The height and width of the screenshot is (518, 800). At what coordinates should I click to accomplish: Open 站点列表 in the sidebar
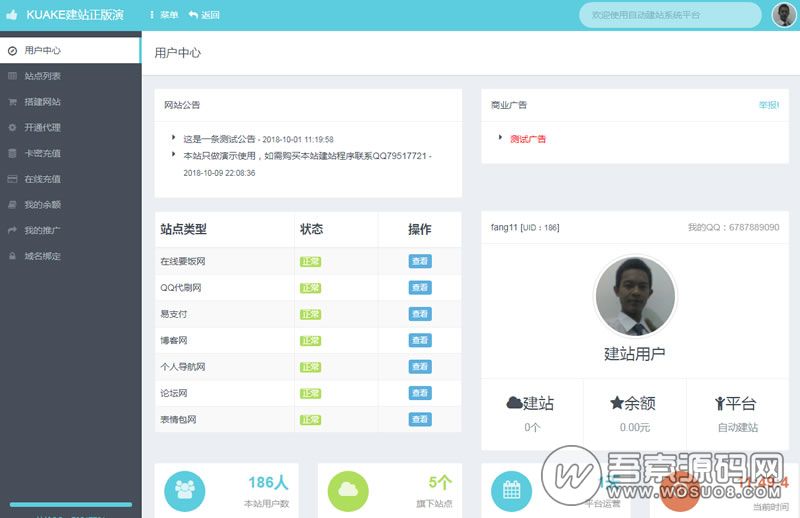pos(42,76)
